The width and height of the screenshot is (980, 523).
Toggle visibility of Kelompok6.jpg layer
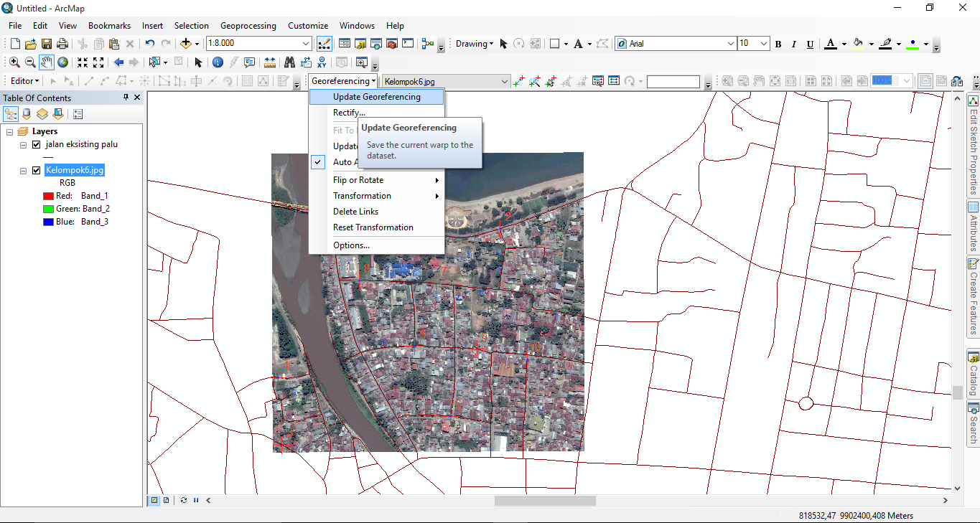point(37,170)
